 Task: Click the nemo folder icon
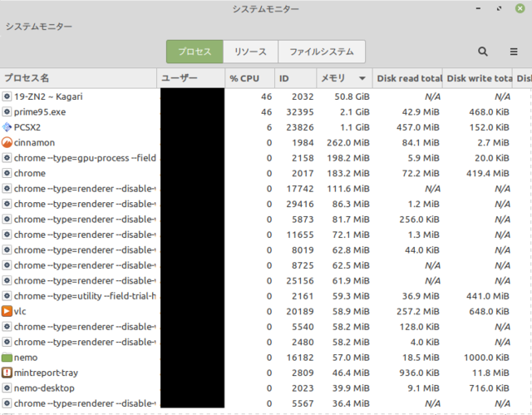click(7, 357)
